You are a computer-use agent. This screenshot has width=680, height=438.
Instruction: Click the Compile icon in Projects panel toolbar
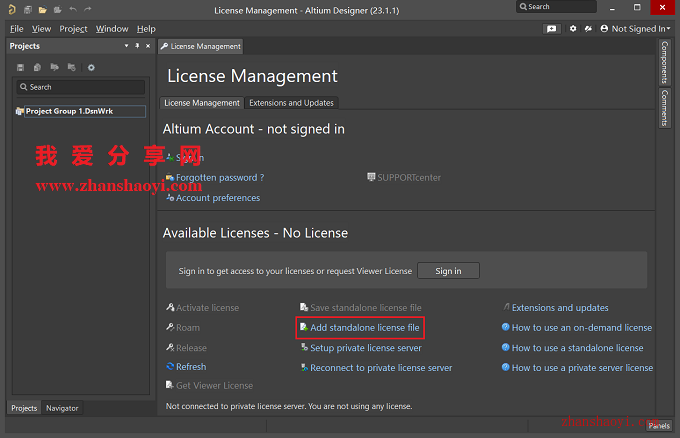37,67
